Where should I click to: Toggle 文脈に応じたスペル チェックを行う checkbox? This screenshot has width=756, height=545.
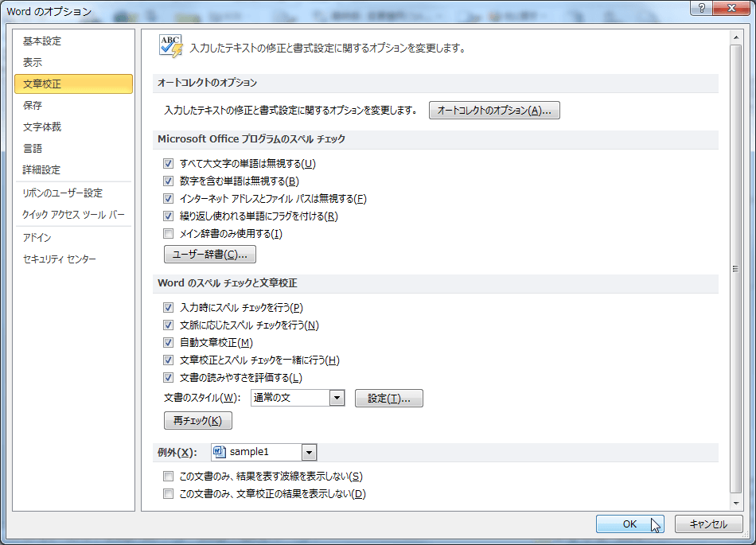tap(168, 325)
